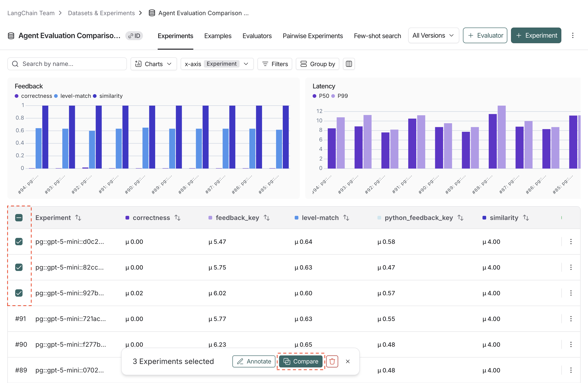Screen dimensions: 588x383
Task: Open the All Versions dropdown
Action: click(433, 36)
